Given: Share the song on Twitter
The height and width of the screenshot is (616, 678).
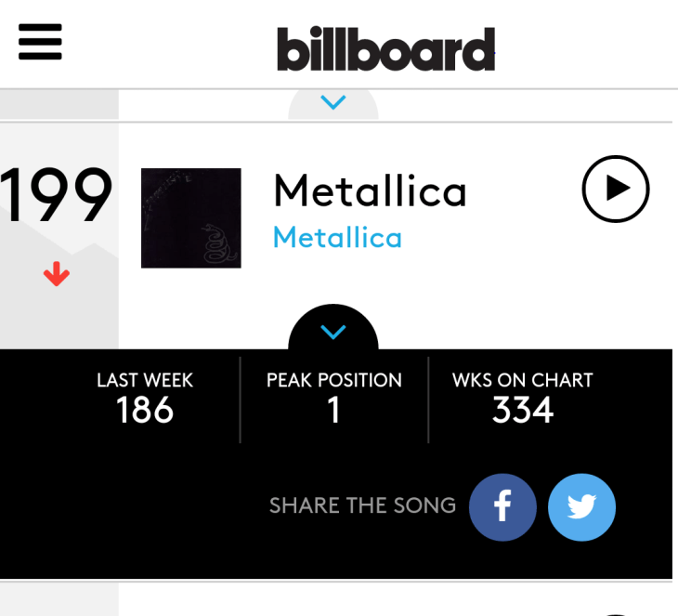Looking at the screenshot, I should [581, 507].
